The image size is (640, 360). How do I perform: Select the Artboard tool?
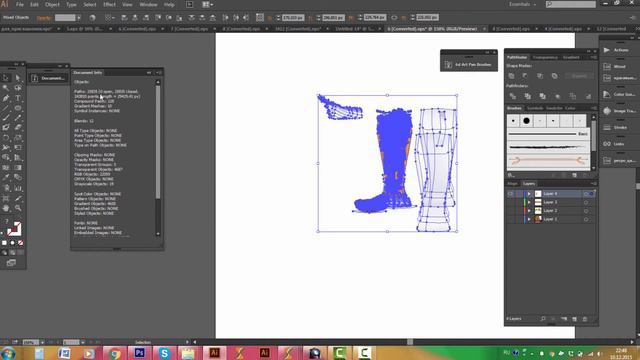(x=6, y=198)
